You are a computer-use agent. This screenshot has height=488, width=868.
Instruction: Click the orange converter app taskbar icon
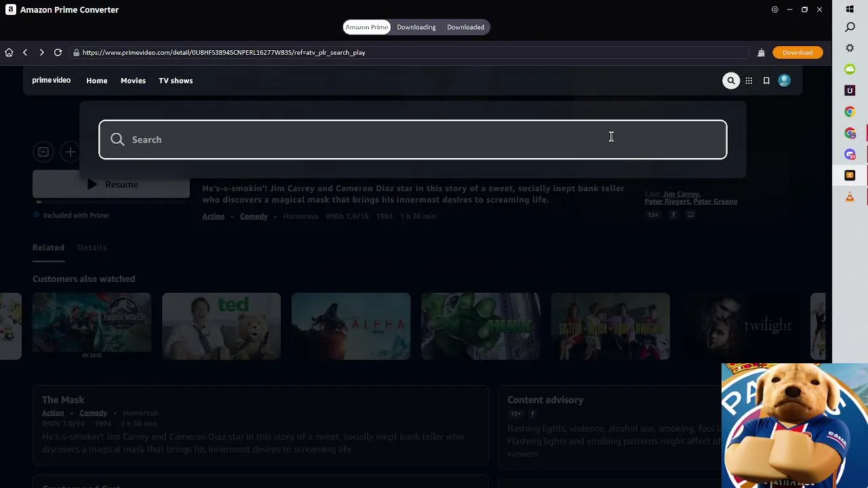click(850, 176)
